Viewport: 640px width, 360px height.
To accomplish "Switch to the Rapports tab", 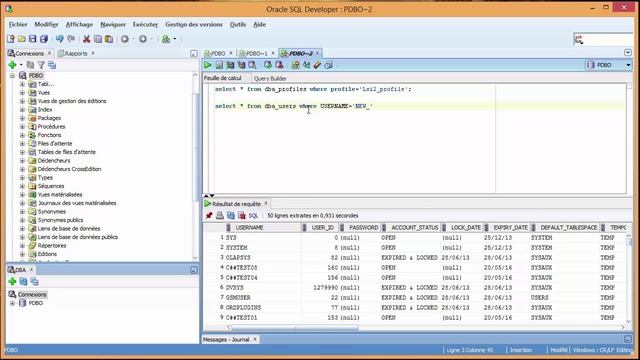I will 76,53.
